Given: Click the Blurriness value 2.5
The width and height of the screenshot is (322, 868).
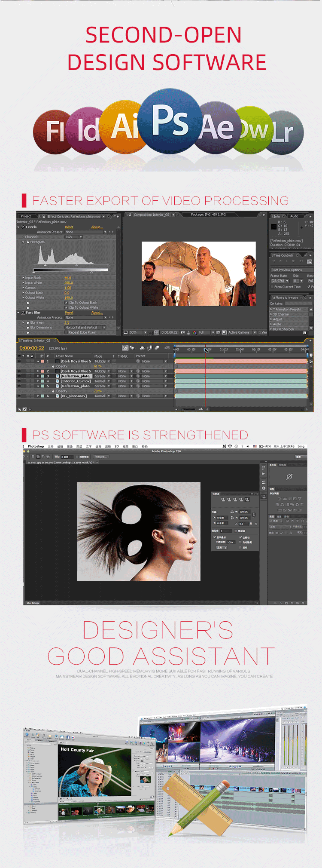Looking at the screenshot, I should [67, 322].
